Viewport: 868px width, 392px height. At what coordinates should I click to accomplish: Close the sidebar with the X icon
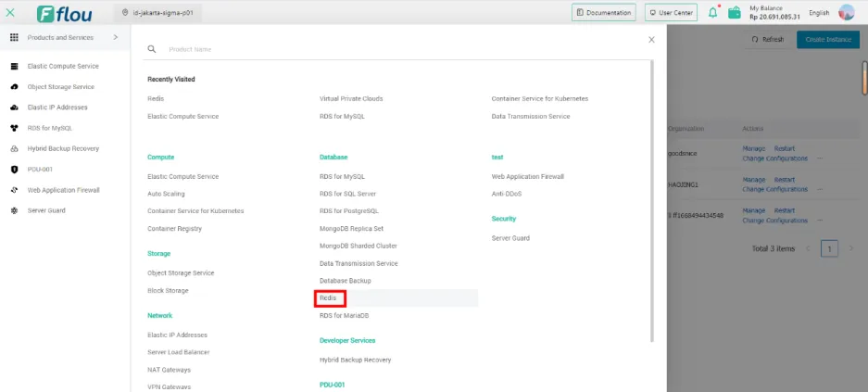click(10, 13)
